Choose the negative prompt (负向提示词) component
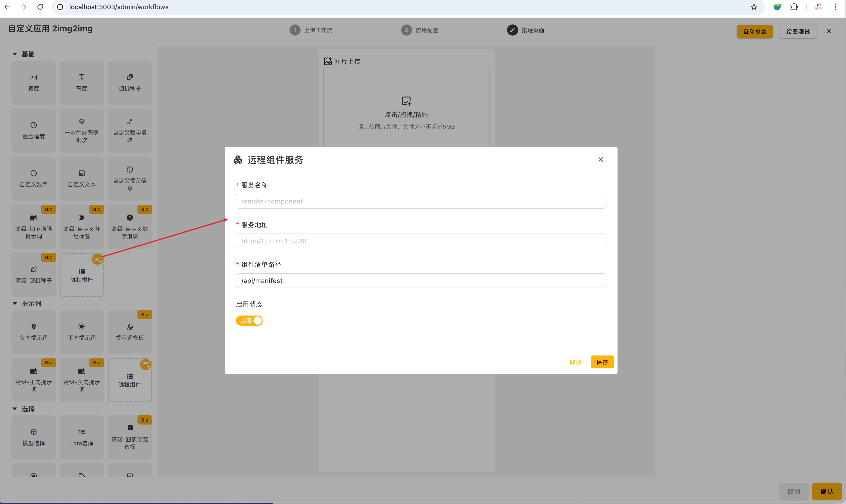846x504 pixels. (34, 332)
